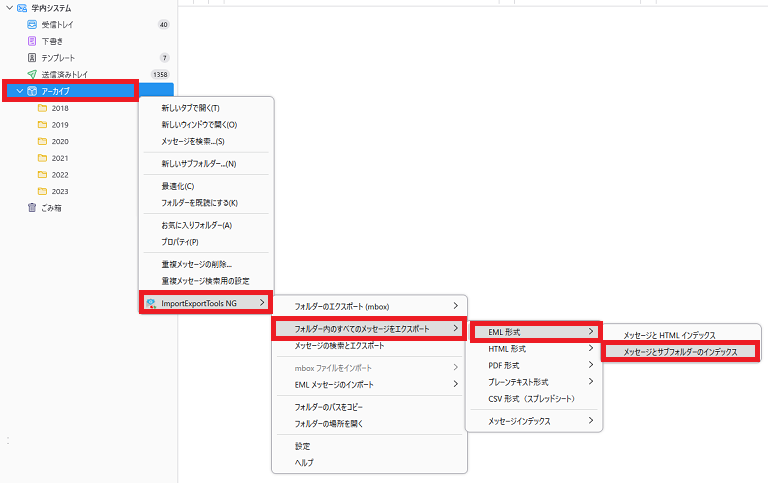This screenshot has width=768, height=483.
Task: Click the 送信済みトレイ count 1358 badge
Action: [160, 74]
